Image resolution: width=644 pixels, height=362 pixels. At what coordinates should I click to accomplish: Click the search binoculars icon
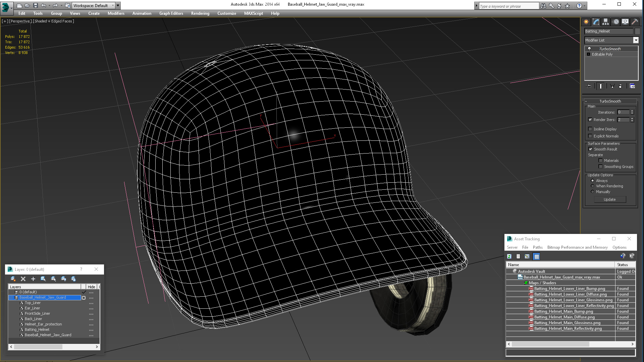(x=543, y=6)
